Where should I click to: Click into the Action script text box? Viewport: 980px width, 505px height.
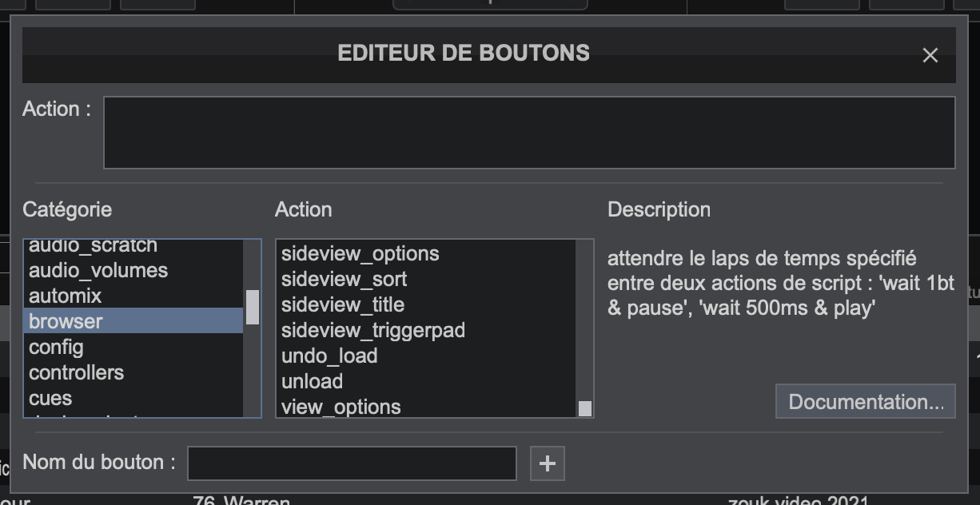(528, 133)
